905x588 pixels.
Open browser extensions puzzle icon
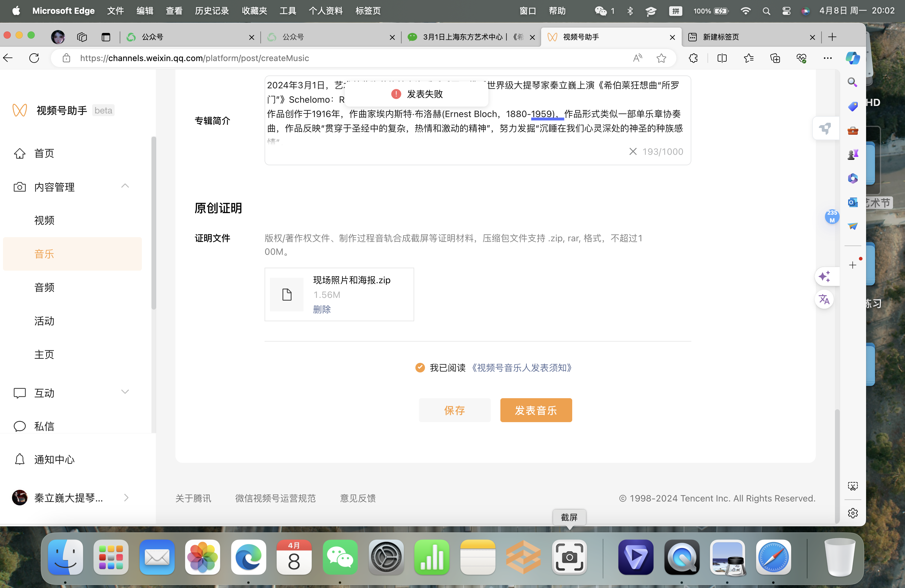[x=693, y=58]
